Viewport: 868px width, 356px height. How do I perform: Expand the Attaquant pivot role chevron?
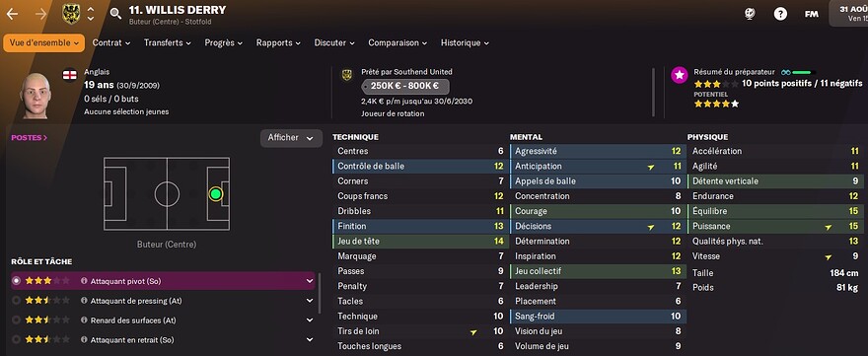click(x=310, y=281)
